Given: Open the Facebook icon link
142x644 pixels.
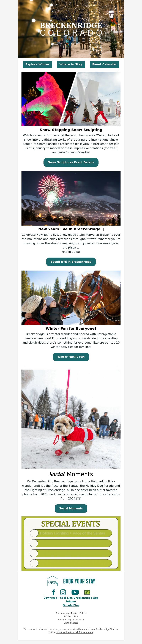Looking at the screenshot, I should [x=53, y=592].
